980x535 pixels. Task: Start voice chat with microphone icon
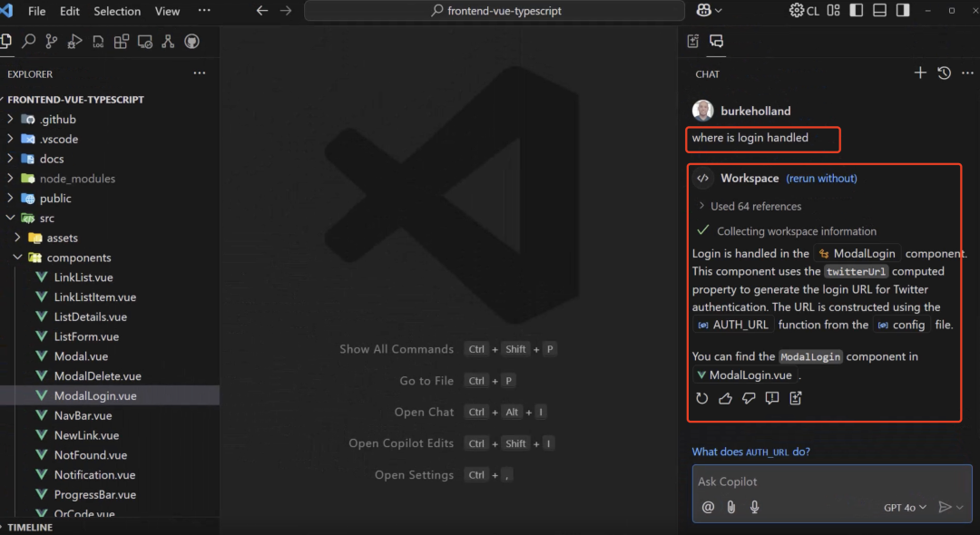click(754, 507)
